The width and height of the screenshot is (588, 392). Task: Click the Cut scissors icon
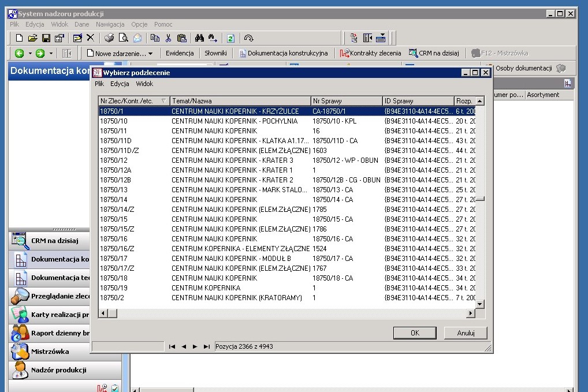coord(168,38)
